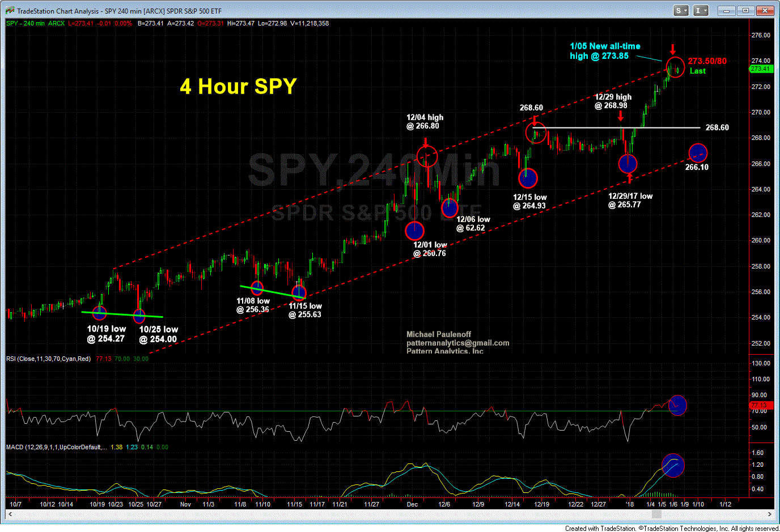Click the horizontal scrollbar thumb
This screenshot has height=532, width=780.
coord(656,514)
